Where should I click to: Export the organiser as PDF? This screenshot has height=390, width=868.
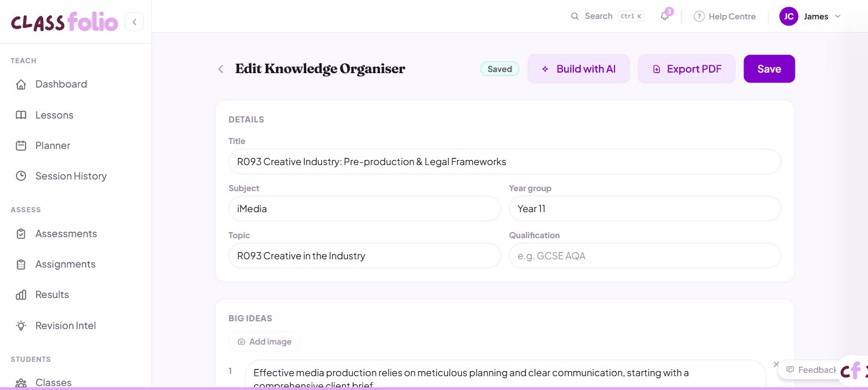click(x=686, y=69)
